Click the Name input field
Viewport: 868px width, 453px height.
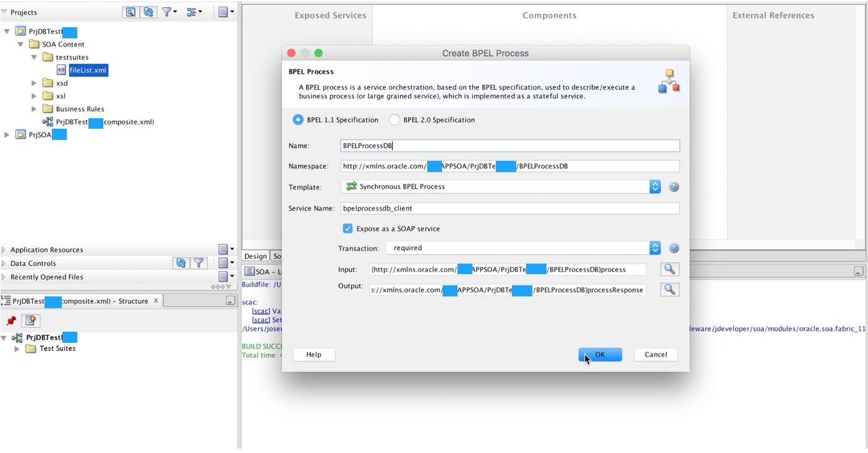point(510,145)
